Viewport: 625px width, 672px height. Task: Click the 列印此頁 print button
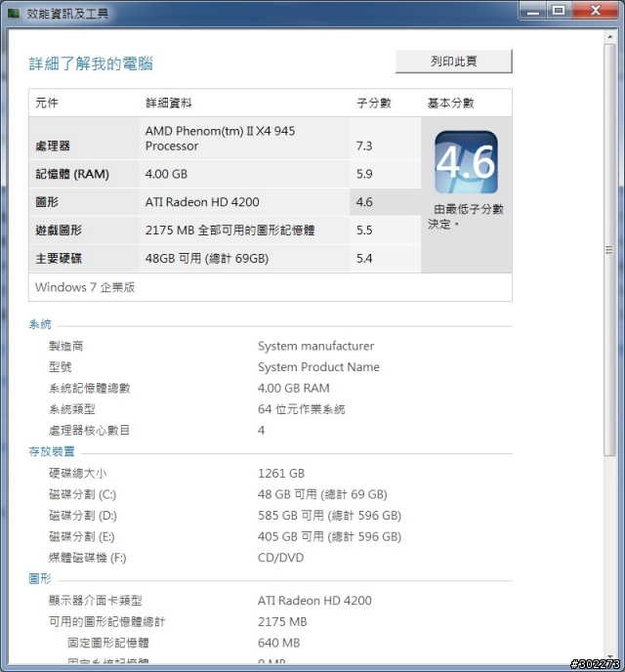[x=454, y=62]
